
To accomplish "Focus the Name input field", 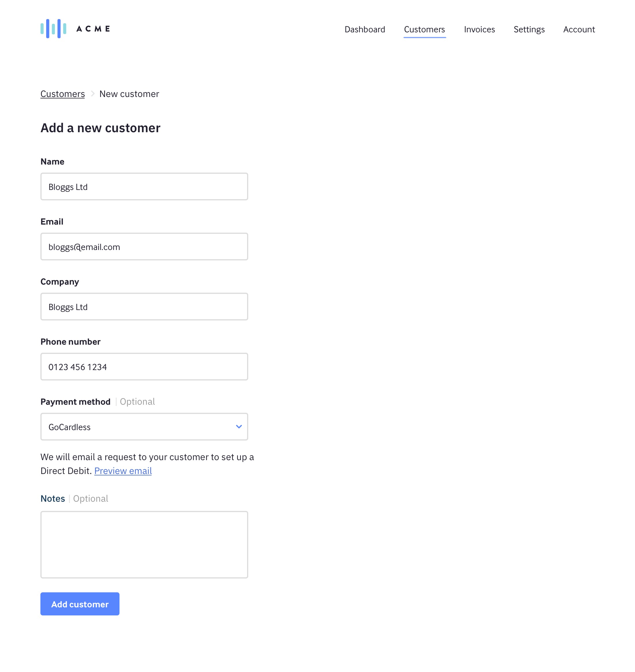I will click(x=144, y=186).
